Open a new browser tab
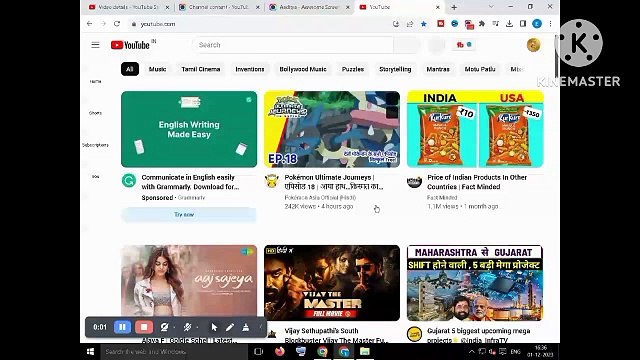 pyautogui.click(x=454, y=7)
